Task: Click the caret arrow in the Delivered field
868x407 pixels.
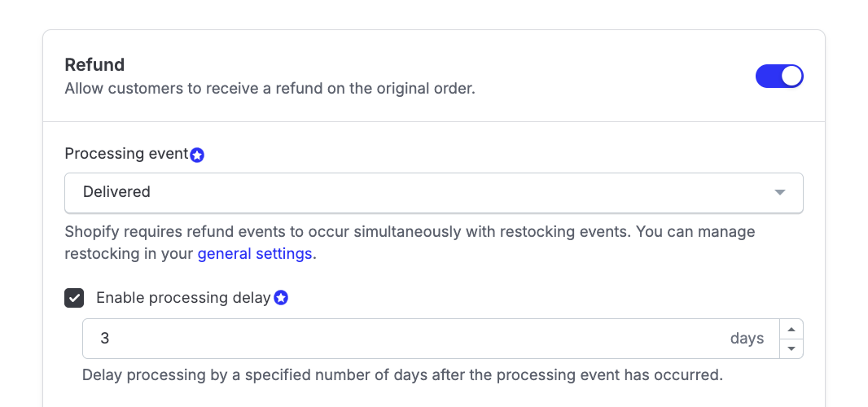Action: tap(779, 192)
